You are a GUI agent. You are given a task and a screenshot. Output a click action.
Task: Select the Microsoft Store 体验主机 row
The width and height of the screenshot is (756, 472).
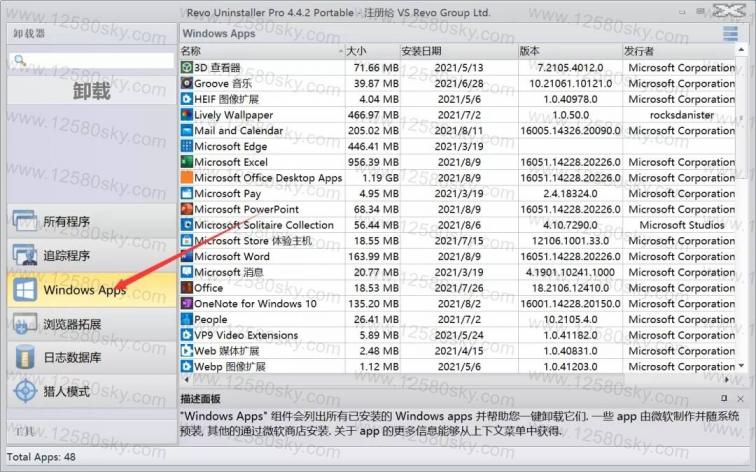458,241
